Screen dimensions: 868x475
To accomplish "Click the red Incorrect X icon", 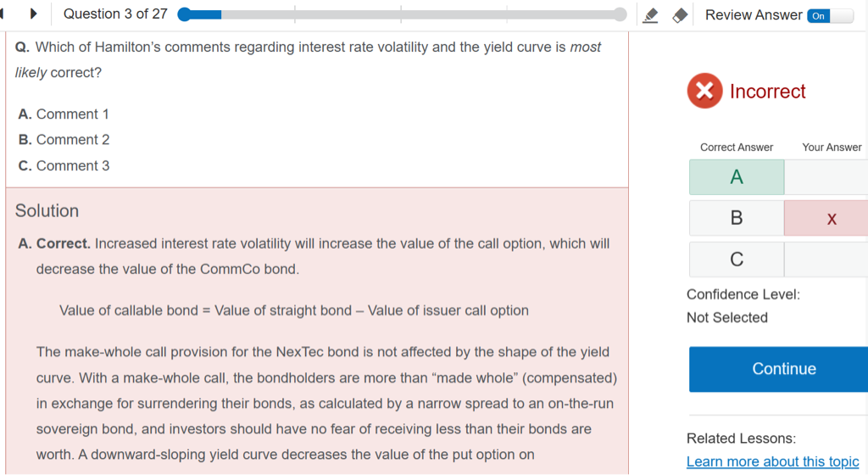I will pos(704,91).
